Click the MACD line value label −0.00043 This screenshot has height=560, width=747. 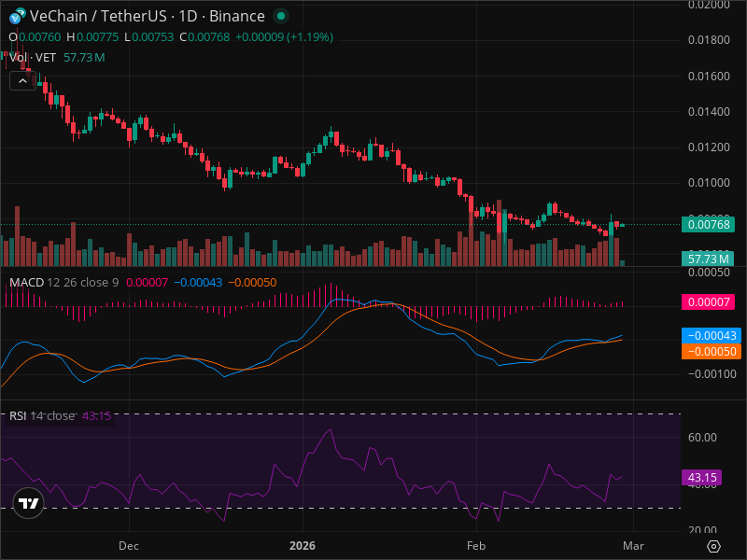(x=711, y=336)
